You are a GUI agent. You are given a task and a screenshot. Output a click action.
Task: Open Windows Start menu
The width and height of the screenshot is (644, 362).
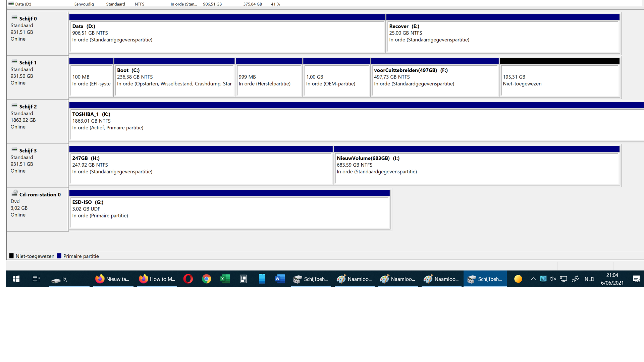16,279
